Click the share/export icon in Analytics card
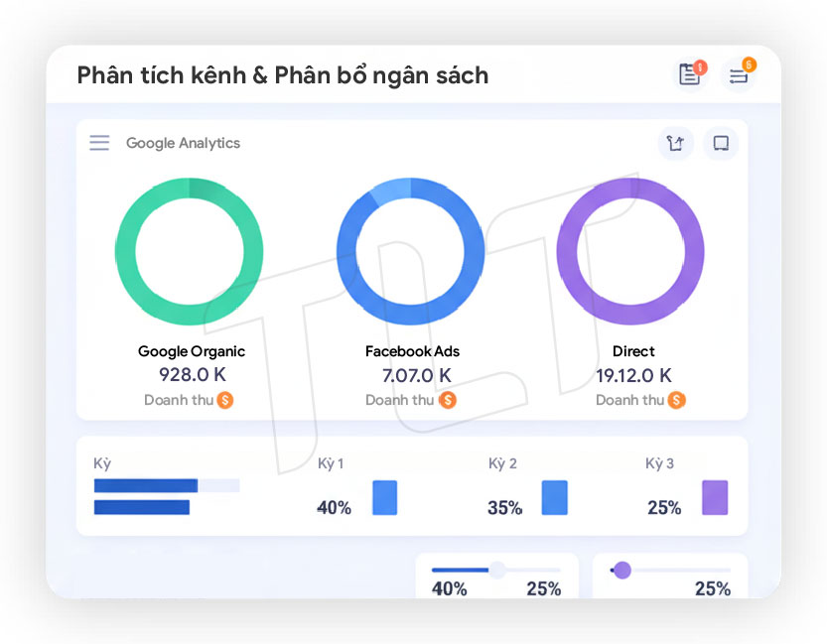The height and width of the screenshot is (644, 827). point(676,143)
